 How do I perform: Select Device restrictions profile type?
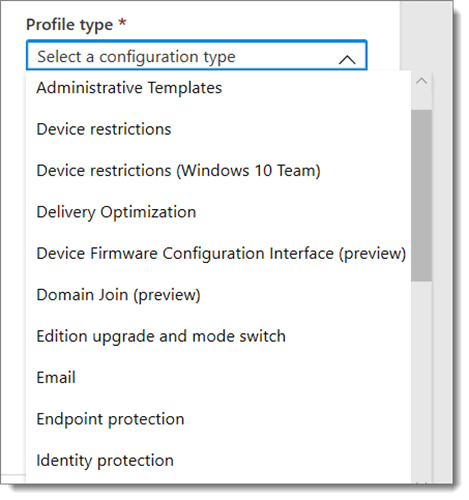pyautogui.click(x=104, y=129)
